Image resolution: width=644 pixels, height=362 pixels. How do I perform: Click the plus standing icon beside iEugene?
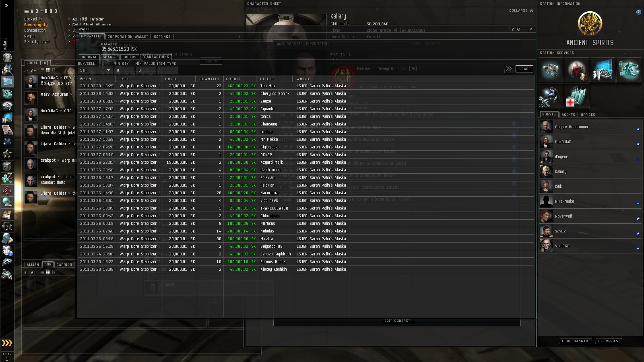point(638,159)
